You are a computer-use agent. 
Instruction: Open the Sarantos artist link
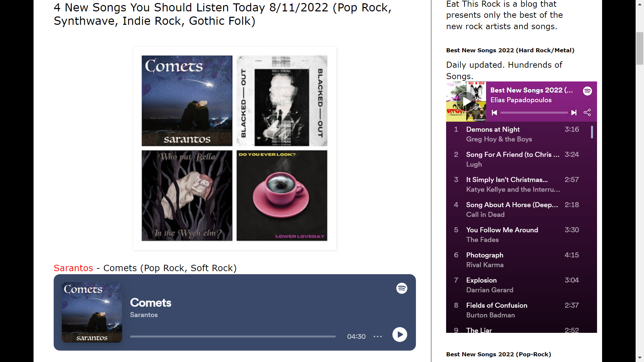click(73, 268)
